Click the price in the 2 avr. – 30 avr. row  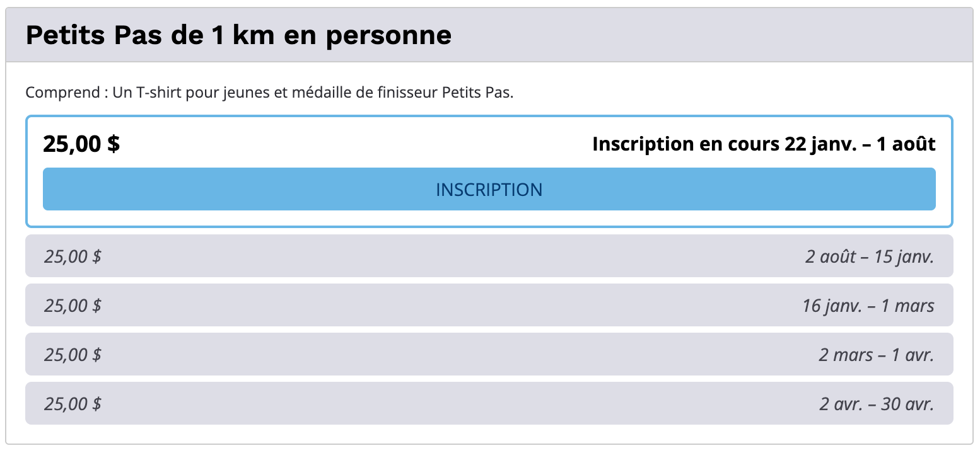click(73, 404)
